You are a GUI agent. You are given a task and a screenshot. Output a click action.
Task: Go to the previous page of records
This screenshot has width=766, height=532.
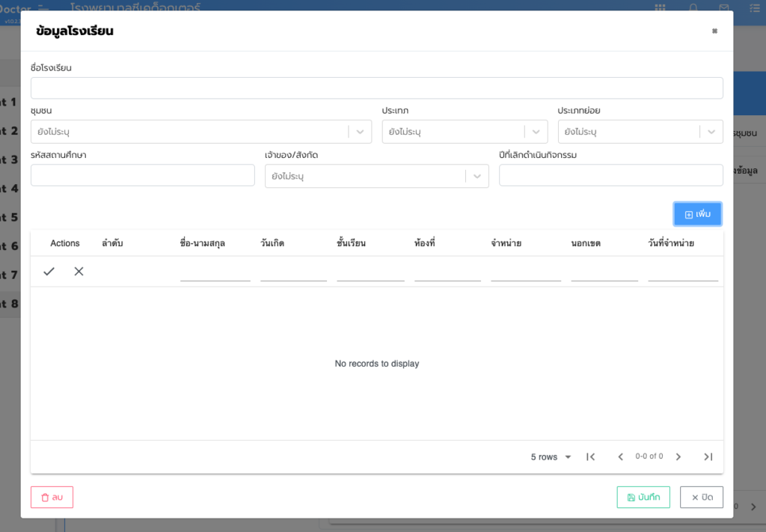click(620, 456)
